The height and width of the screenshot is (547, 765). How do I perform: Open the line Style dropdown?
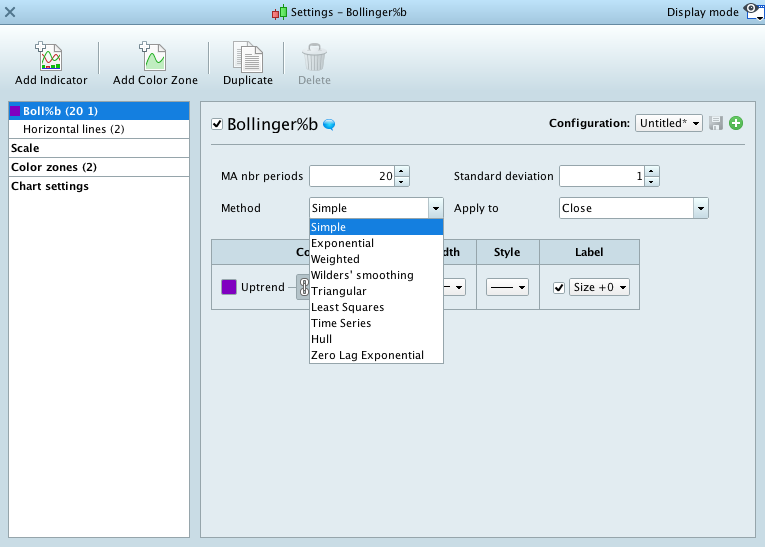coord(507,287)
